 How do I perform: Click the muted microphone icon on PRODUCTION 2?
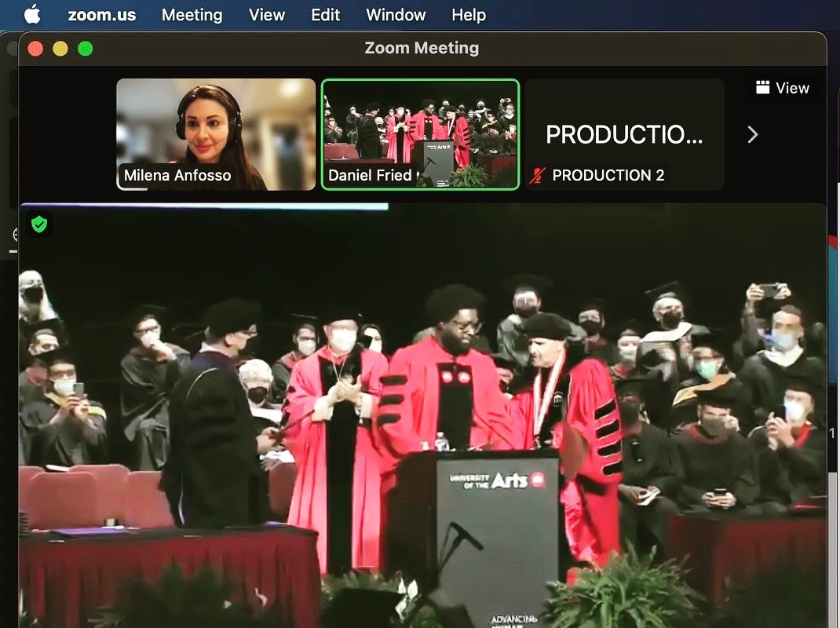(537, 175)
